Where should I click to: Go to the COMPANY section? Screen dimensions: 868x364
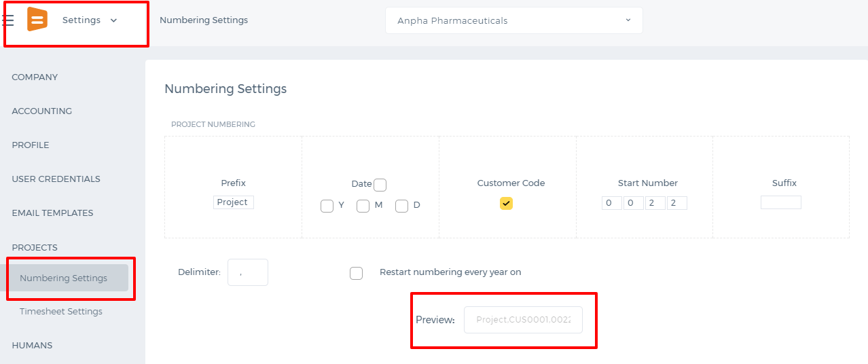click(35, 77)
